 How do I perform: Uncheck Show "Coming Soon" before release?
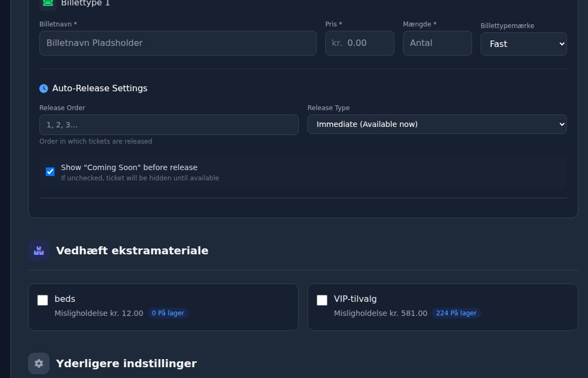50,172
